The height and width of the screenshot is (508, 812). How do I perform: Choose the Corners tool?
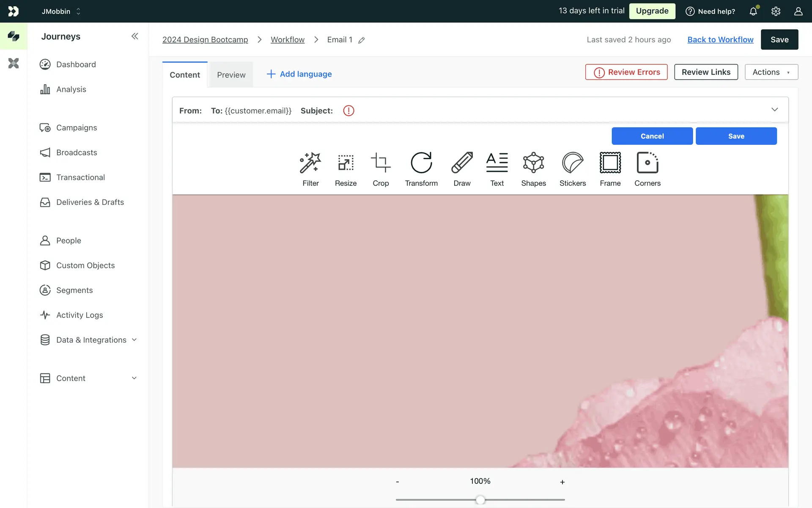[x=647, y=168]
